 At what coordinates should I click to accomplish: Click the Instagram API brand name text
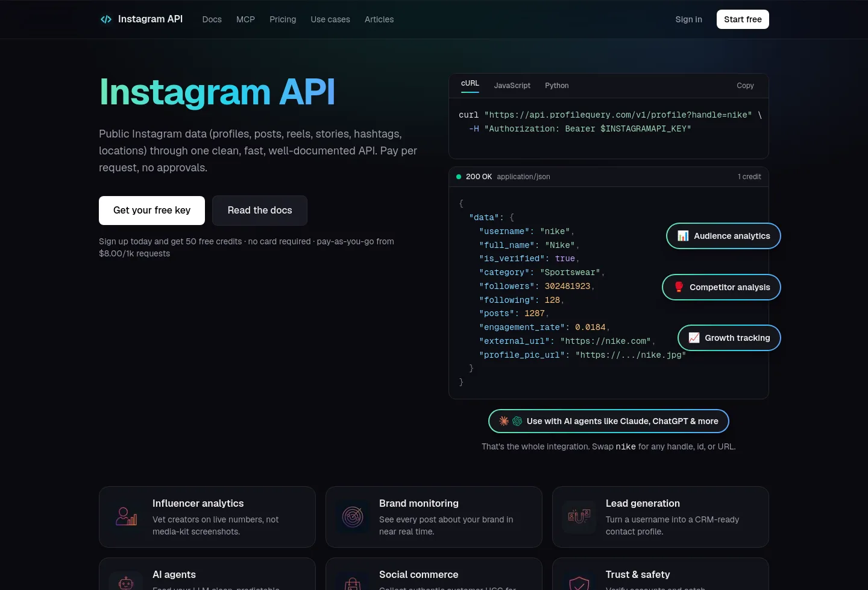(x=150, y=19)
